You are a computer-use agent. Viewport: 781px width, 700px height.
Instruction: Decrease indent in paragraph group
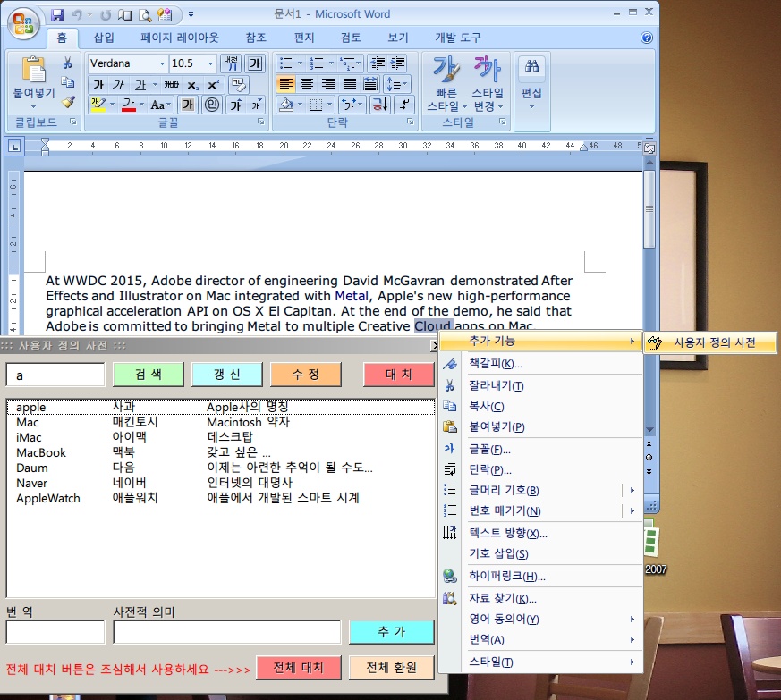(x=378, y=63)
